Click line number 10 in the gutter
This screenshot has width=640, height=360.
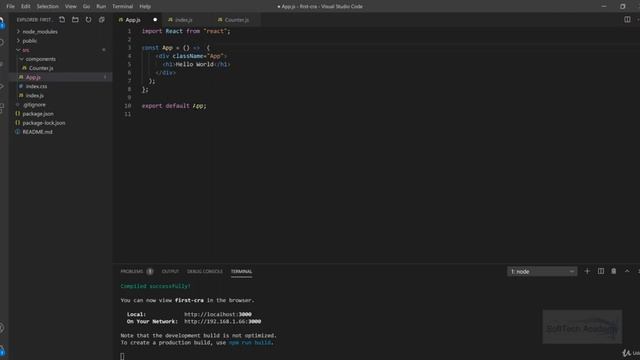[128, 106]
